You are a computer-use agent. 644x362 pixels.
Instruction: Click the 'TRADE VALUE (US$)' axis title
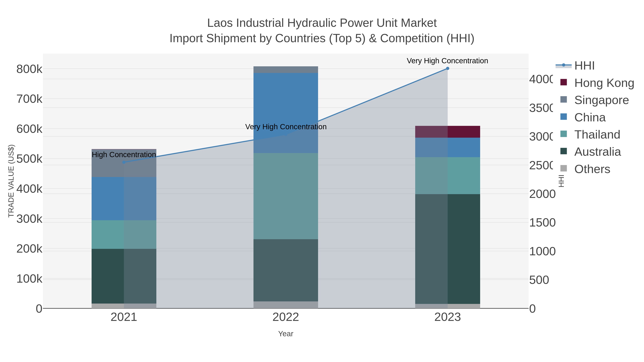pos(11,181)
